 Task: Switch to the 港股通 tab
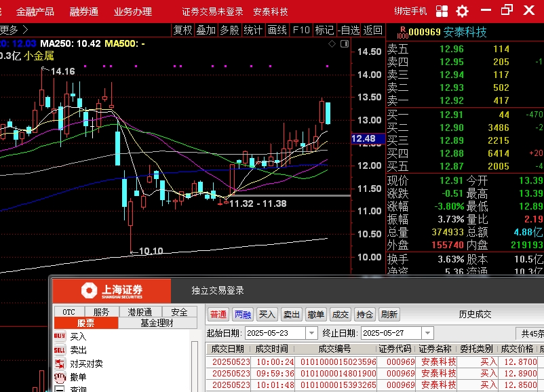(140, 312)
